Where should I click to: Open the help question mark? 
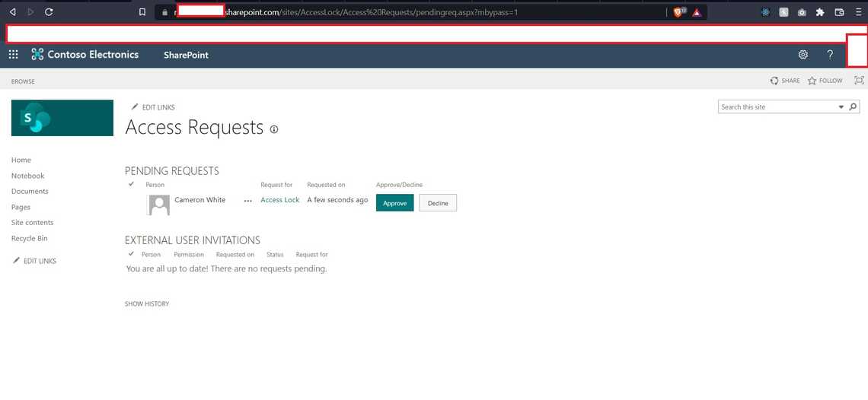point(830,54)
